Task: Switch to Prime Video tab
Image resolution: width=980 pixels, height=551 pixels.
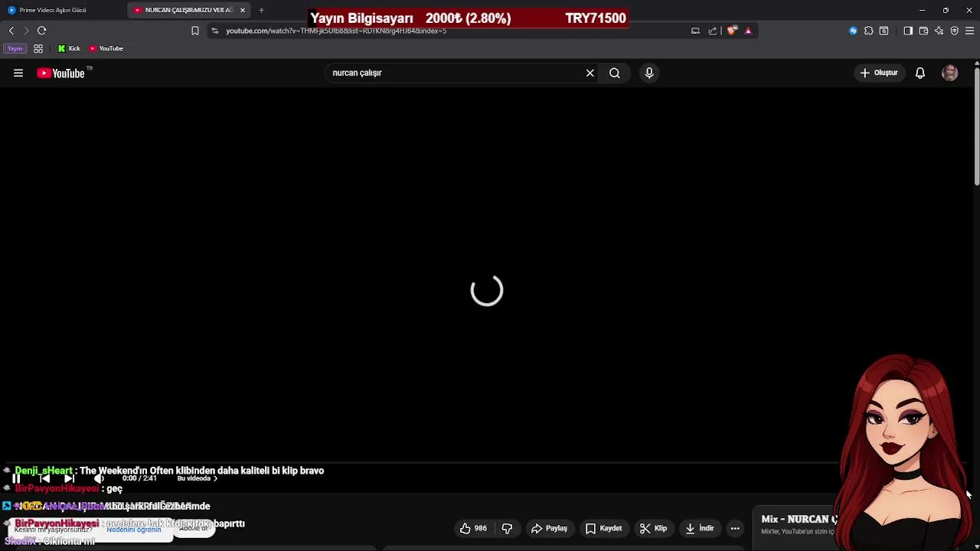Action: (x=61, y=10)
